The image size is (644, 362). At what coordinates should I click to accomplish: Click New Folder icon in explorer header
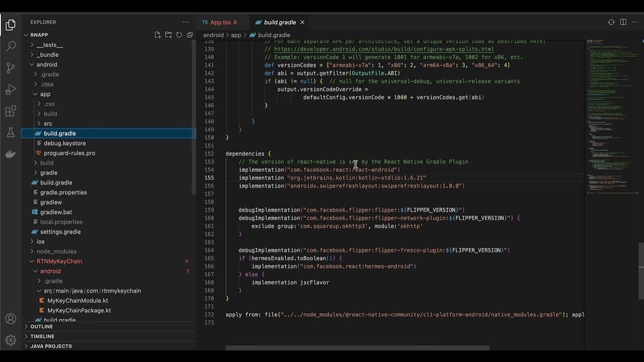[168, 35]
